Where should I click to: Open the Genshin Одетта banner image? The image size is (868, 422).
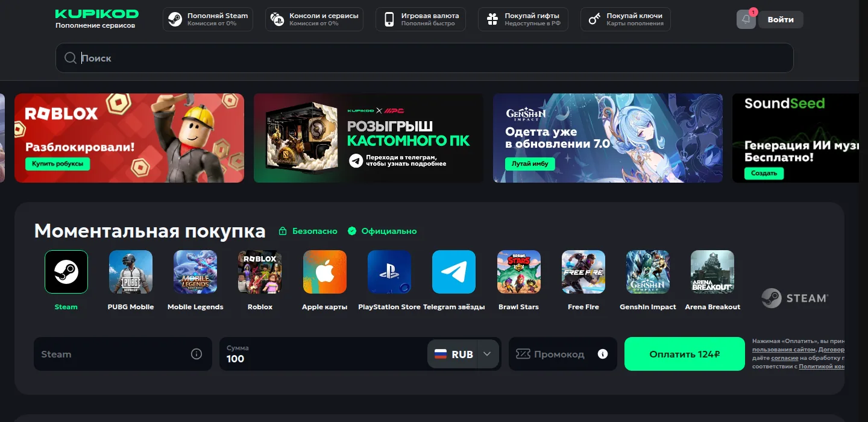pos(608,138)
